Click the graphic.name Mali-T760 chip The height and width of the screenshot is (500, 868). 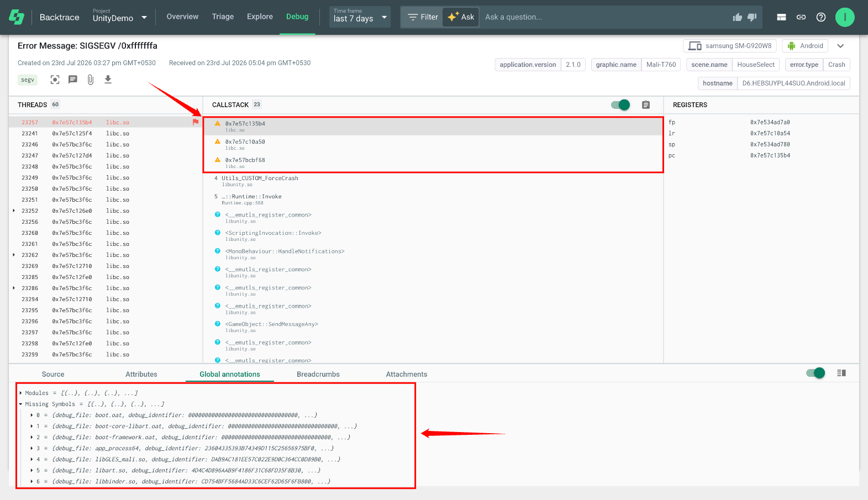pyautogui.click(x=636, y=65)
